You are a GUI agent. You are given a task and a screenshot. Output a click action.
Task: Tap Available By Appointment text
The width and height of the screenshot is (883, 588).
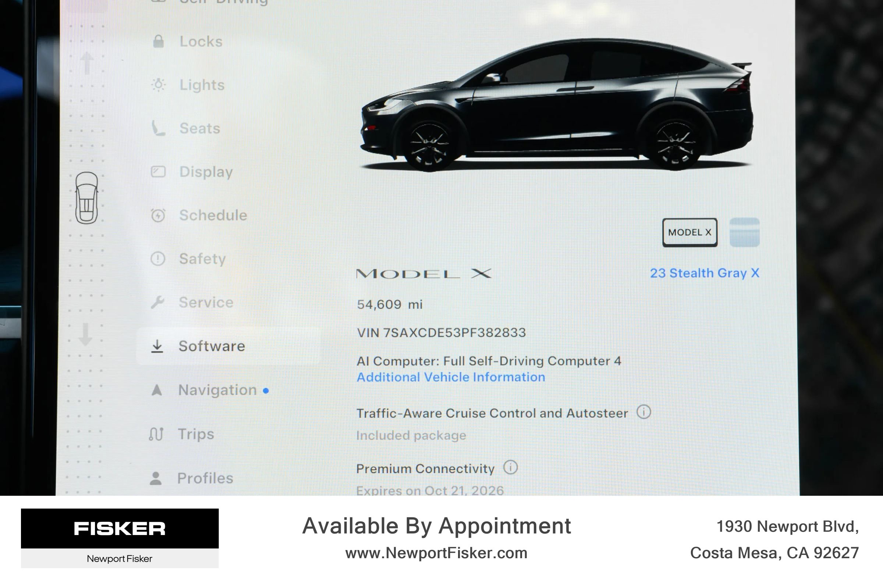(x=437, y=526)
